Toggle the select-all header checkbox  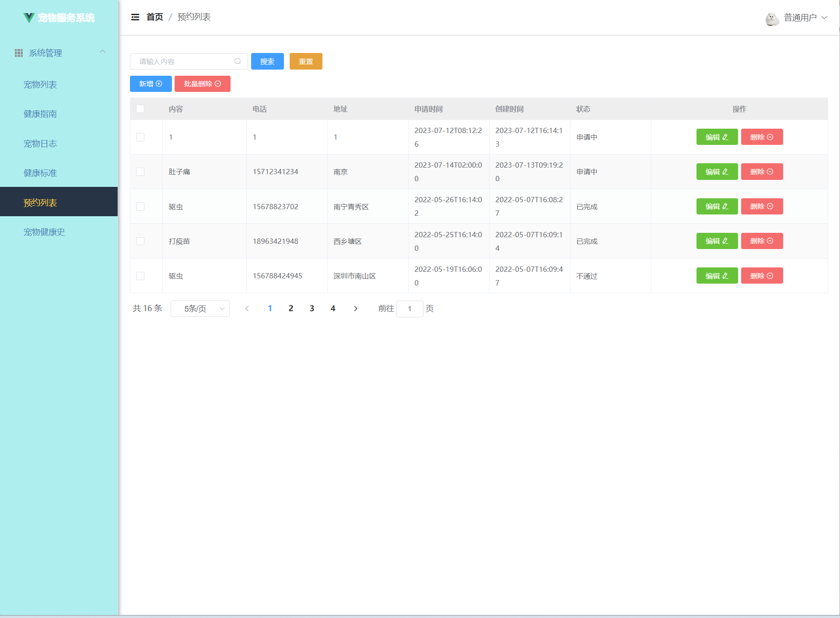pos(140,109)
